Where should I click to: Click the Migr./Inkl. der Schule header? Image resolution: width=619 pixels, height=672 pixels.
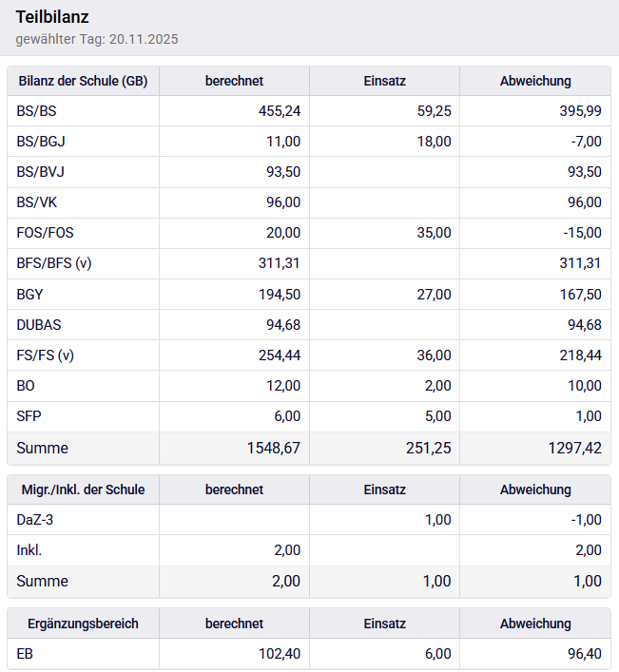[x=83, y=490]
